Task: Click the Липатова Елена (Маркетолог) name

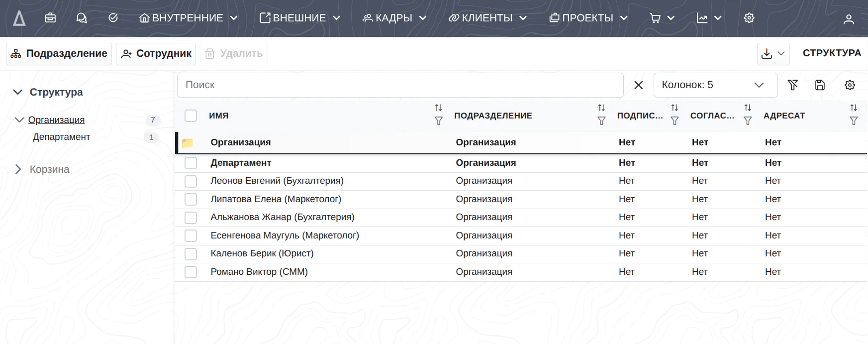Action: [x=276, y=199]
